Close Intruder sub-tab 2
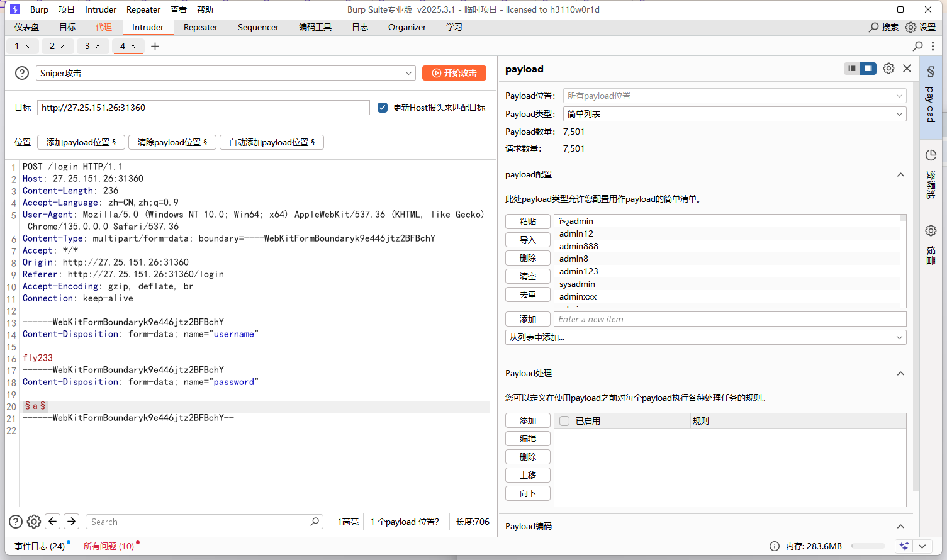Screen dimensions: 947x560 pos(62,46)
